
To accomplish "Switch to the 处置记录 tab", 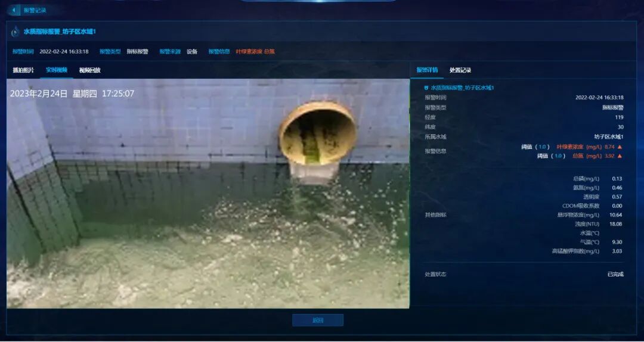I will click(x=460, y=70).
